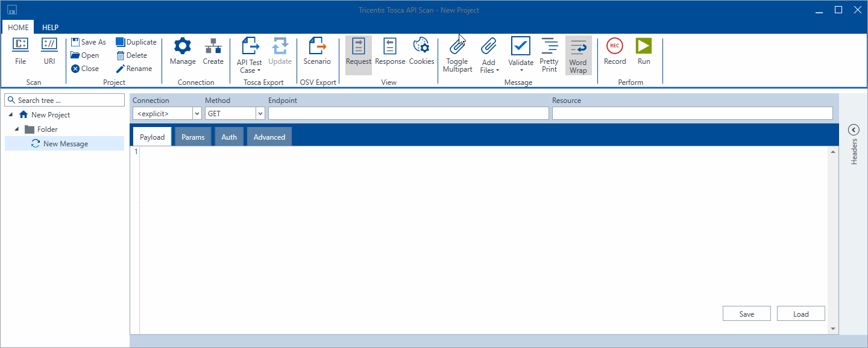Create a new connection

(x=213, y=51)
